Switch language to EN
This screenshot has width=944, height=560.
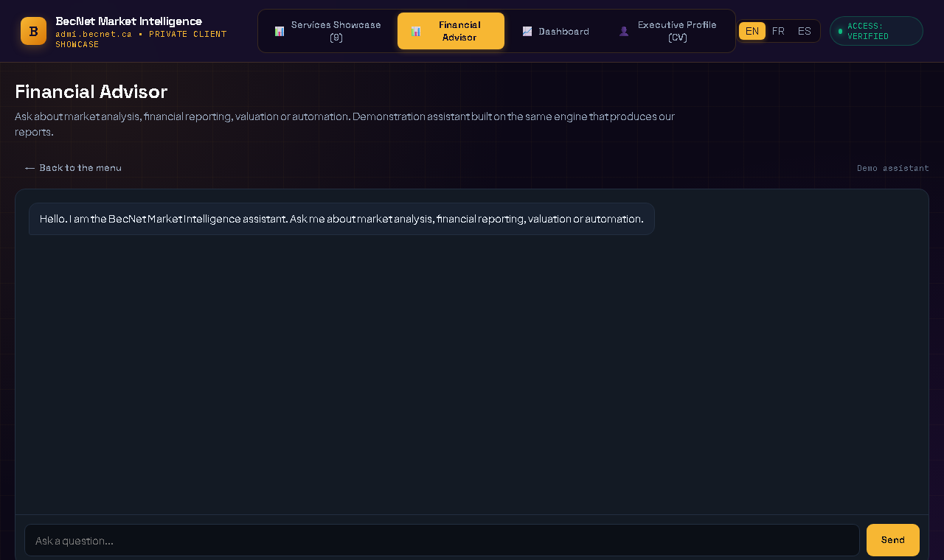pyautogui.click(x=752, y=31)
